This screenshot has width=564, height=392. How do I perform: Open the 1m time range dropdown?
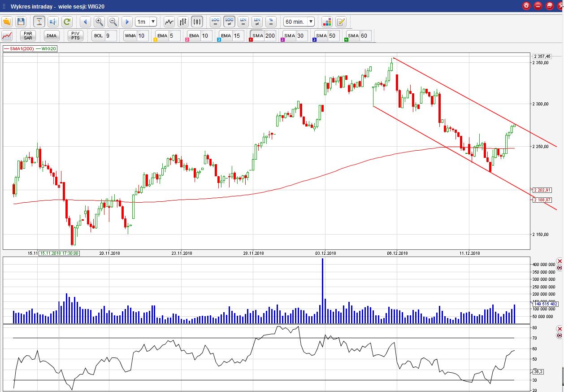pos(146,22)
